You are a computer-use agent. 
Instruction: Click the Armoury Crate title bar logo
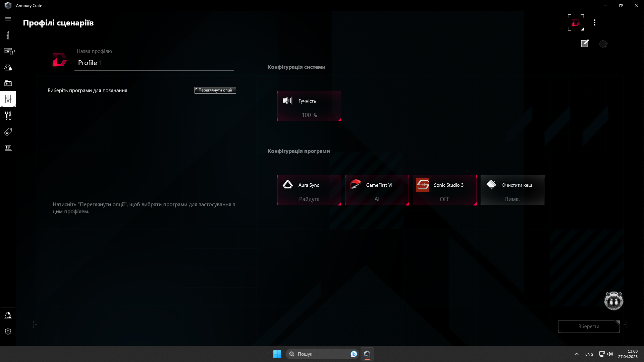click(8, 5)
